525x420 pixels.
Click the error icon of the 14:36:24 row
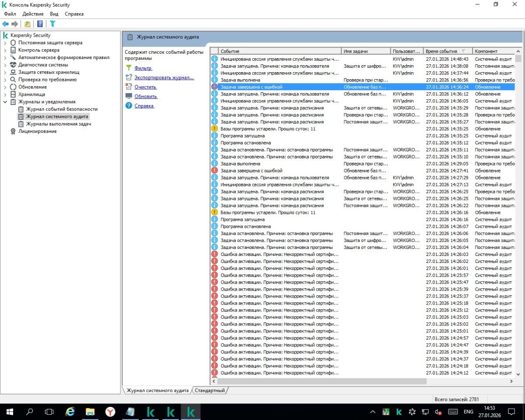[x=214, y=87]
